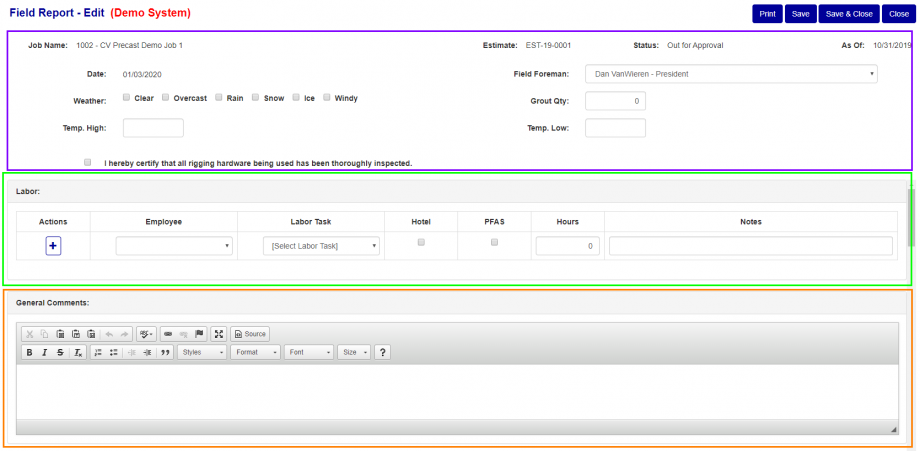Click the Paste as plain text icon
Screen dimensions: 920x451
coord(76,334)
